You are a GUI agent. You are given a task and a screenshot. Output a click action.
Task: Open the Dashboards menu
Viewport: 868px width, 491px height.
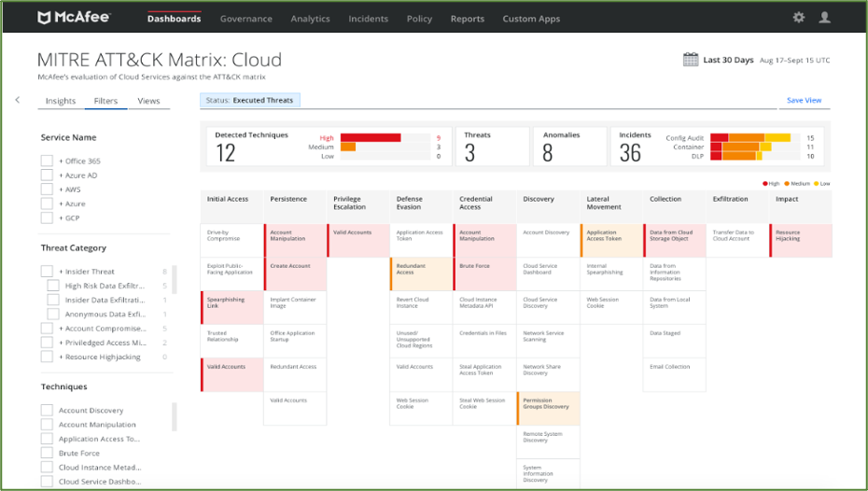tap(174, 19)
